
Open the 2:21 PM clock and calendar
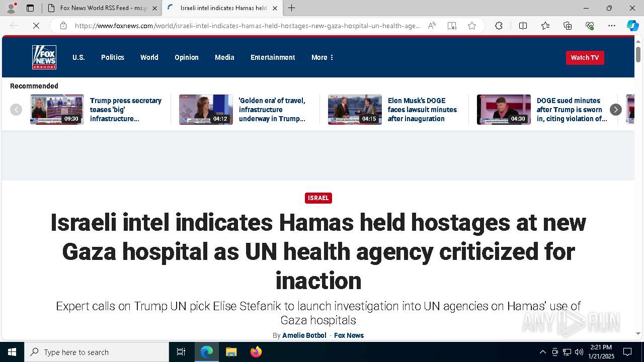click(x=601, y=352)
